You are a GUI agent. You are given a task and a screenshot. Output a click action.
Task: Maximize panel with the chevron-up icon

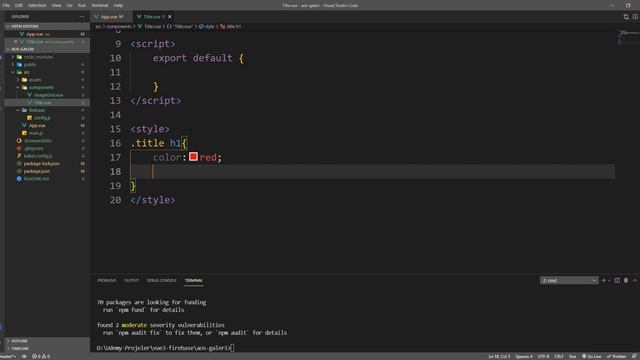635,280
